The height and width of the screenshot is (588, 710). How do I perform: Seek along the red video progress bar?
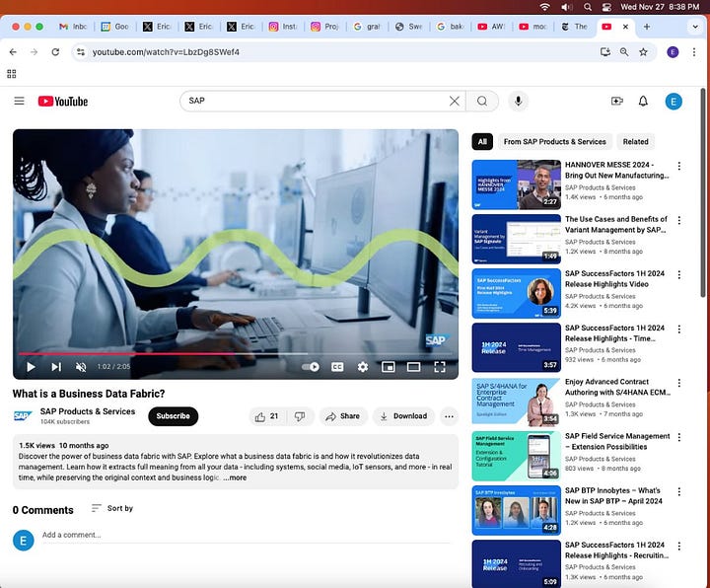tap(235, 353)
